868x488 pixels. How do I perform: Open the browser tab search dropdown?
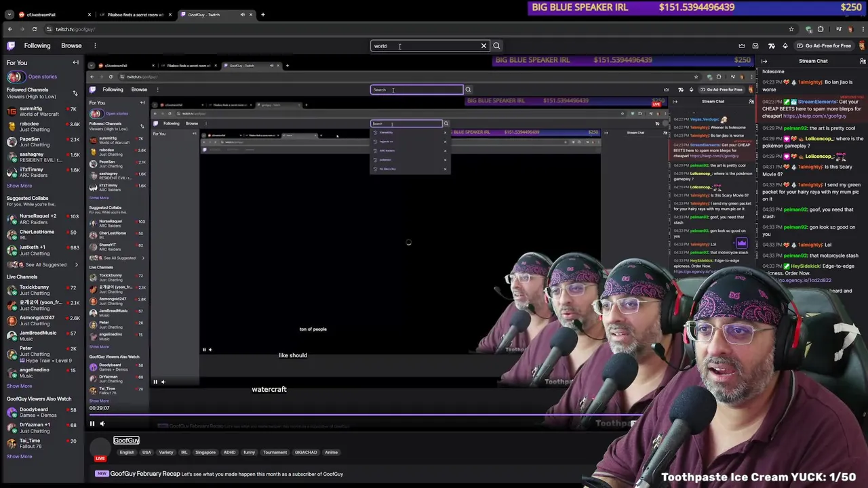point(9,14)
